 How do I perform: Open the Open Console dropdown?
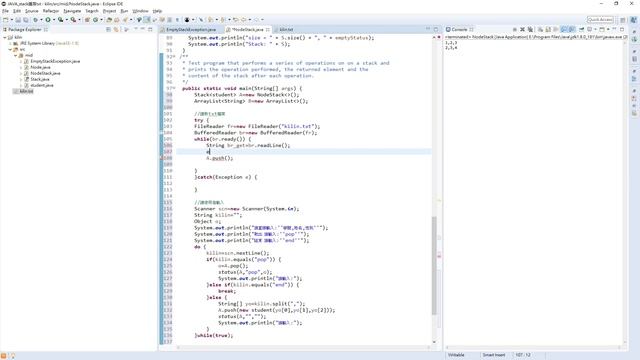[608, 29]
